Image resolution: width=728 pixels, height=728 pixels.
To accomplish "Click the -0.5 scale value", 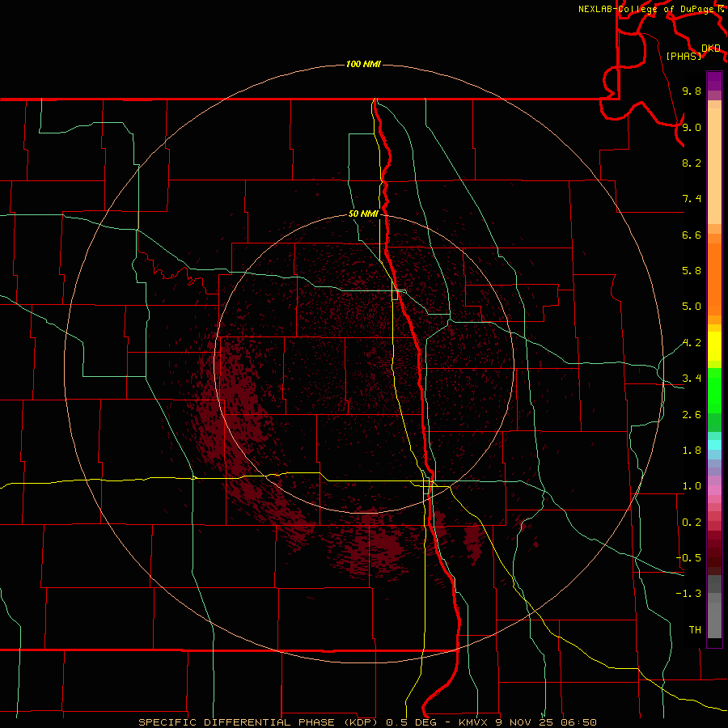I will coord(688,558).
